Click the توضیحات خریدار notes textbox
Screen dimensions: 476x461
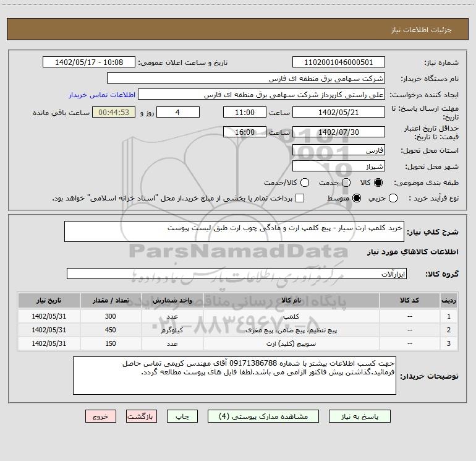click(234, 376)
